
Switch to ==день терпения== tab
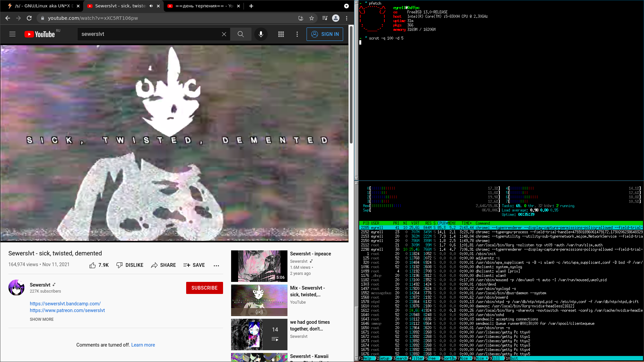(x=204, y=6)
